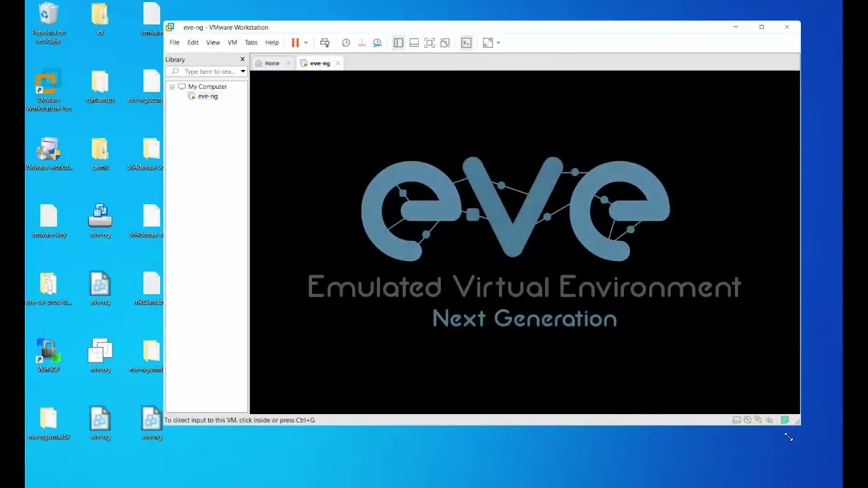This screenshot has height=488, width=868.
Task: Open the stretch guest dropdown arrow
Action: pyautogui.click(x=498, y=43)
